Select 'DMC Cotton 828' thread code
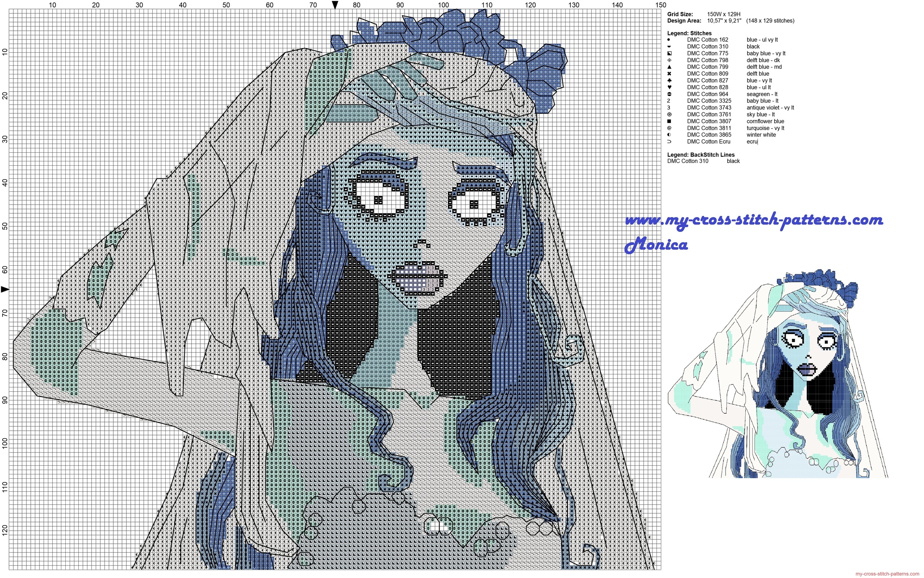 point(708,87)
